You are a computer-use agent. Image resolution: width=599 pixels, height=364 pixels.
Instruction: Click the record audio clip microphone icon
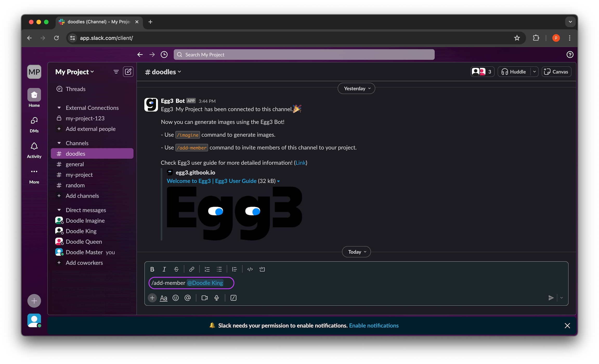[217, 298]
